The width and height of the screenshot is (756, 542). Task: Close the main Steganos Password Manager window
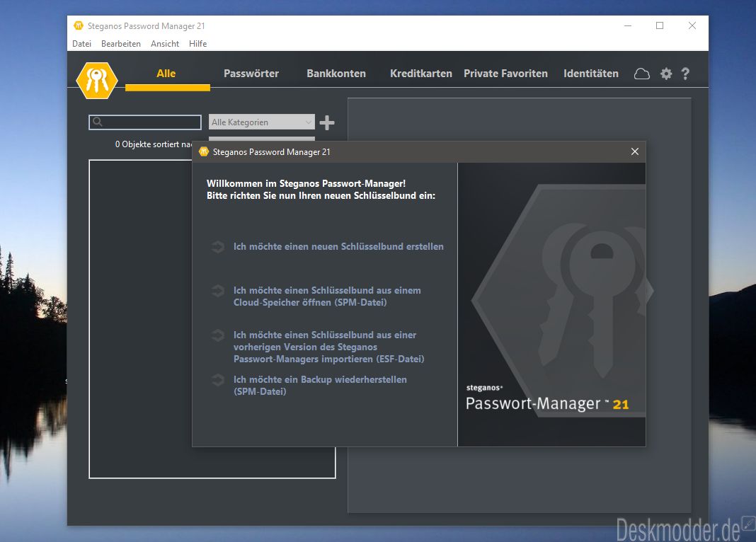point(692,25)
